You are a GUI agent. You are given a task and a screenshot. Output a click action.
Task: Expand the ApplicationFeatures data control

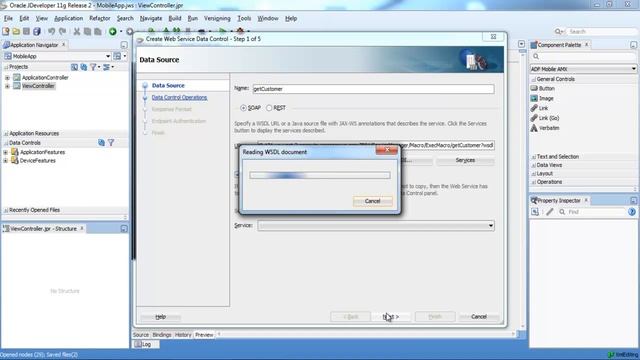pos(5,152)
